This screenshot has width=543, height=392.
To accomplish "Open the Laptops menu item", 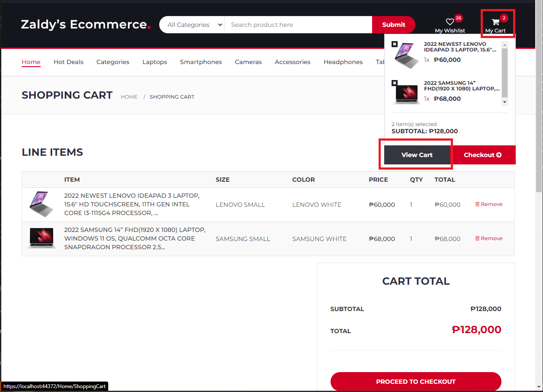I will click(154, 62).
